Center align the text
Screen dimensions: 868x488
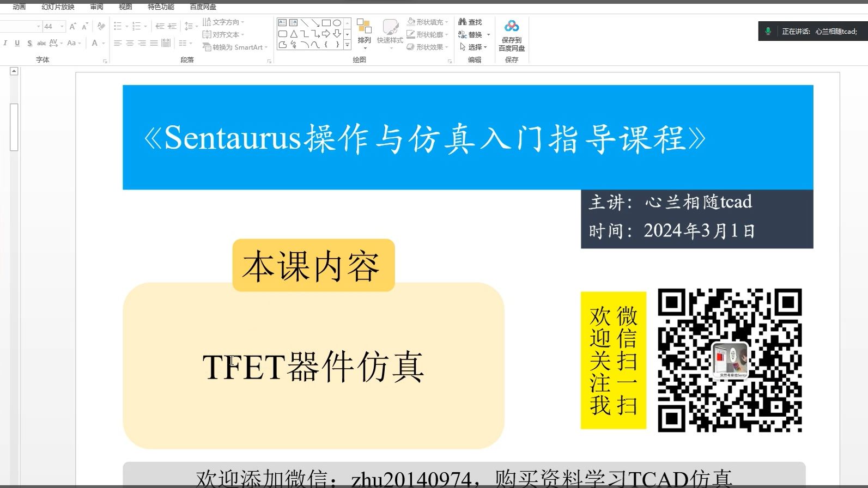click(x=130, y=43)
